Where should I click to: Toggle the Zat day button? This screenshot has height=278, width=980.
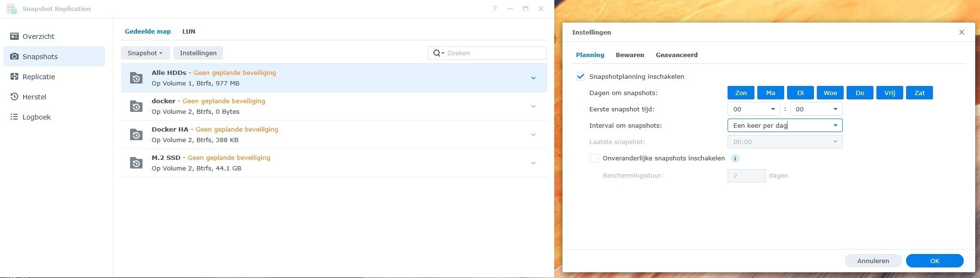(x=920, y=93)
